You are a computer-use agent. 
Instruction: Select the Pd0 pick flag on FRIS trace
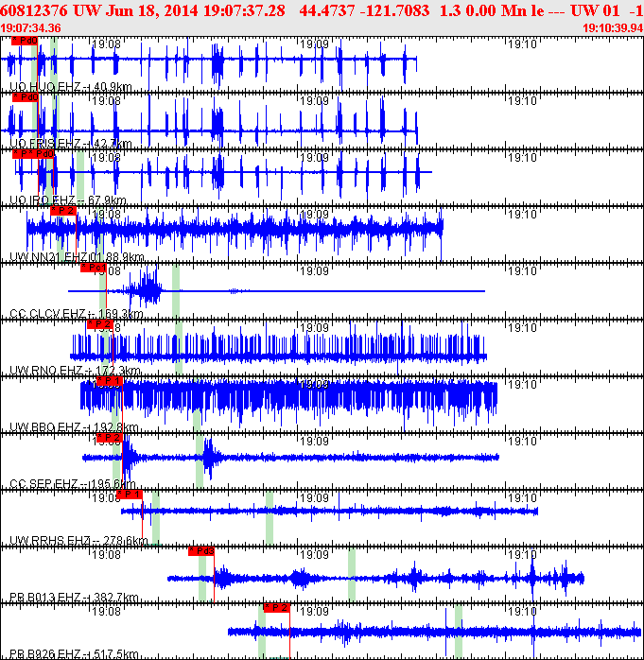[x=26, y=97]
